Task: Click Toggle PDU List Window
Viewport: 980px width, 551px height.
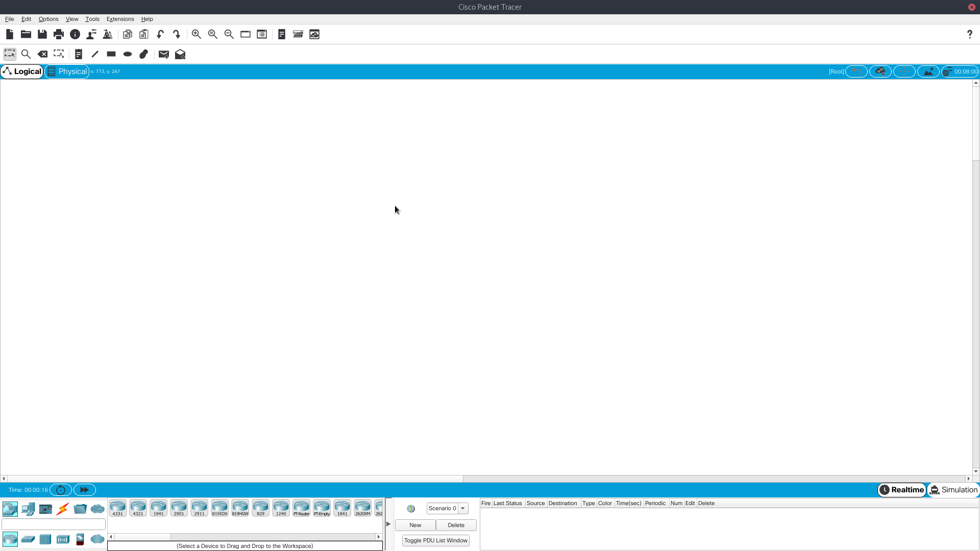Action: (436, 540)
